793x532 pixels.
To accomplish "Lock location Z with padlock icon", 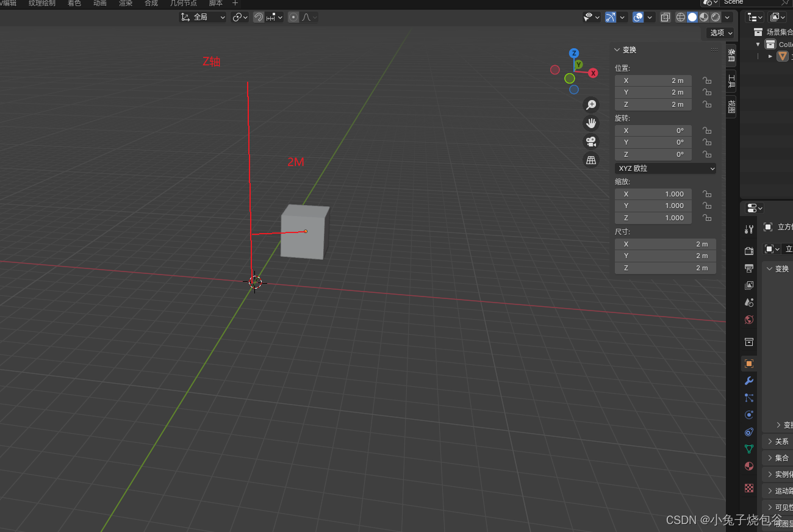I will pos(707,104).
